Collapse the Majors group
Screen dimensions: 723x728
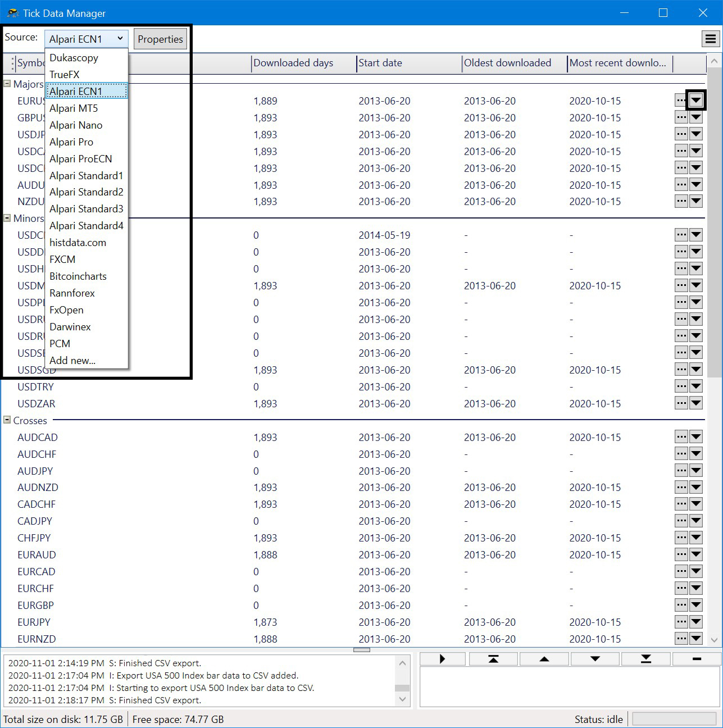7,83
